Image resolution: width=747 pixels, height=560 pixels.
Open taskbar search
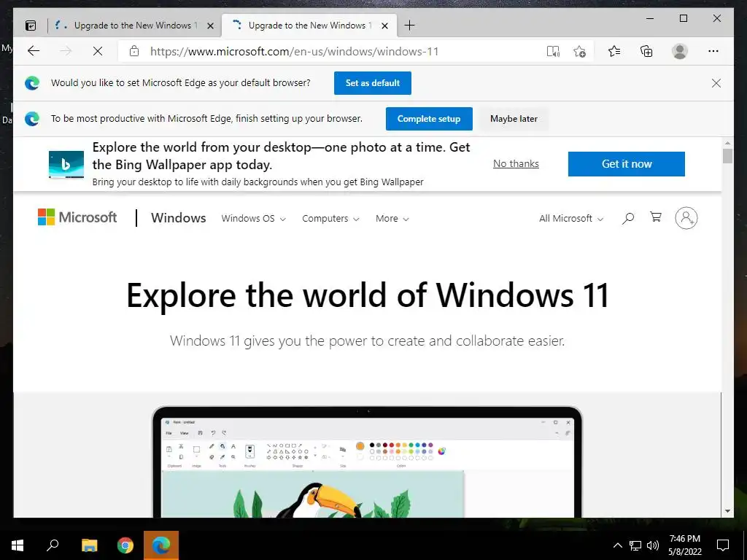pos(53,545)
